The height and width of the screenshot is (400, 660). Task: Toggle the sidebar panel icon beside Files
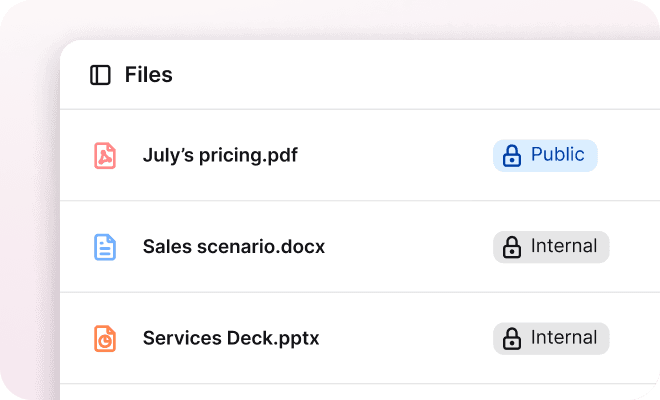pyautogui.click(x=100, y=75)
